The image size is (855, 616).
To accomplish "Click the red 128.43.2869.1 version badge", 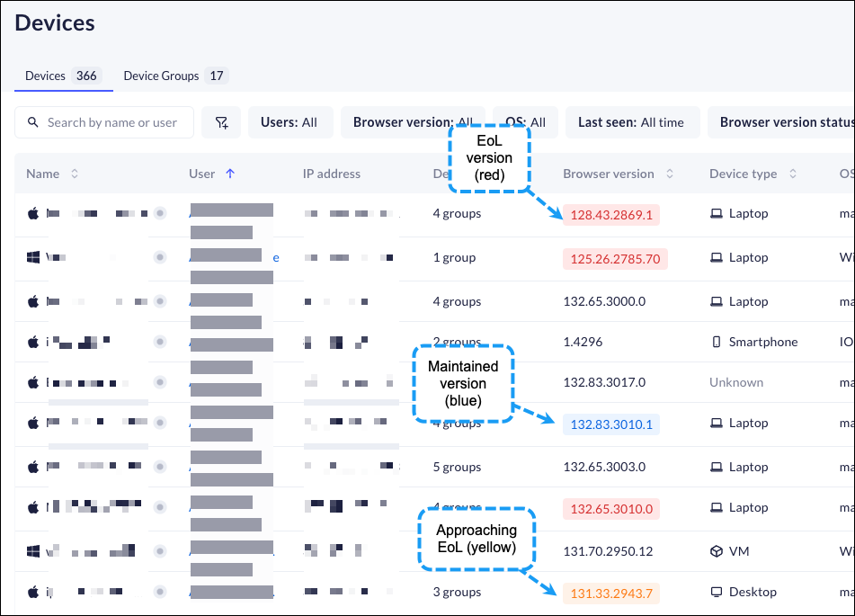I will click(611, 215).
